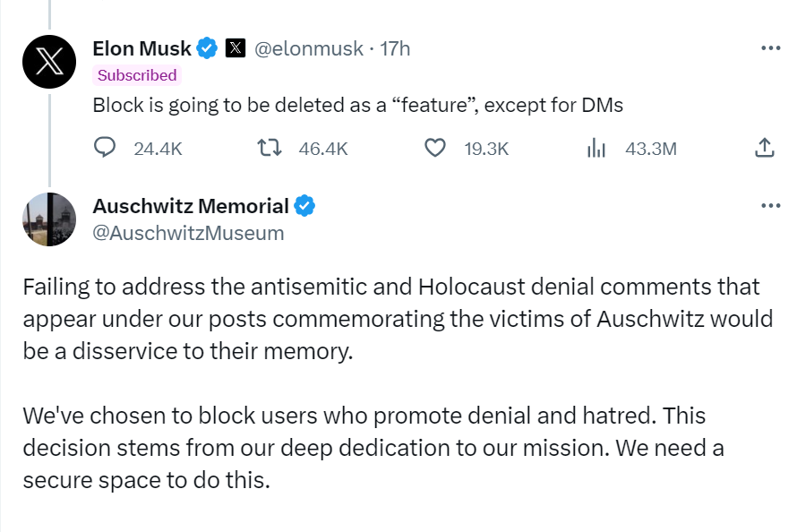The width and height of the screenshot is (797, 532).
Task: Click the X affiliation badge beside Elon Musk
Action: (235, 47)
